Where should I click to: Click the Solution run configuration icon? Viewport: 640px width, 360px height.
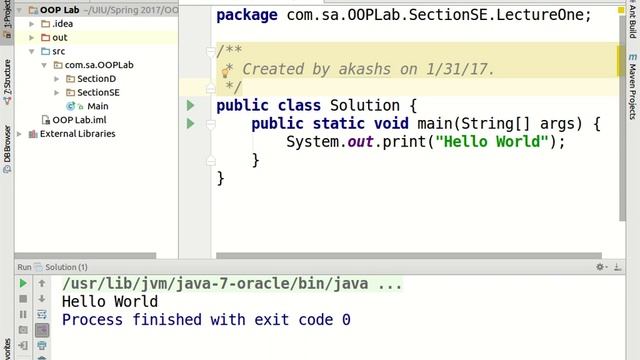[x=39, y=267]
